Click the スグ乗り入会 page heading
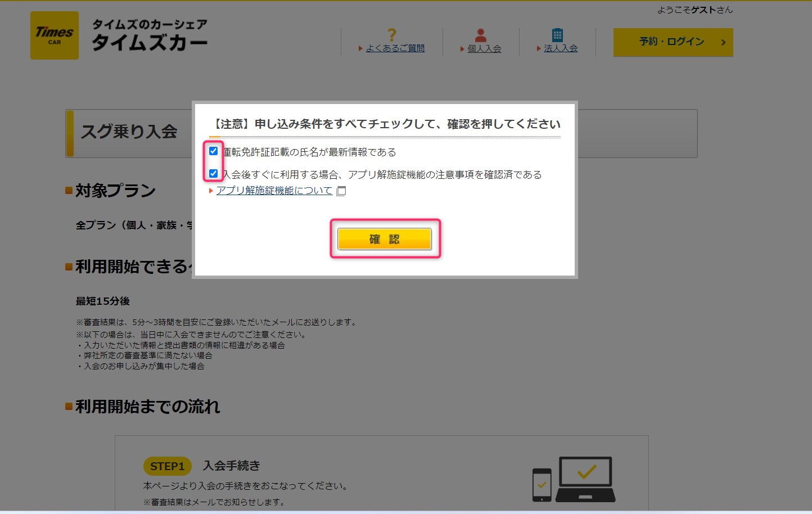The height and width of the screenshot is (514, 812). point(129,132)
